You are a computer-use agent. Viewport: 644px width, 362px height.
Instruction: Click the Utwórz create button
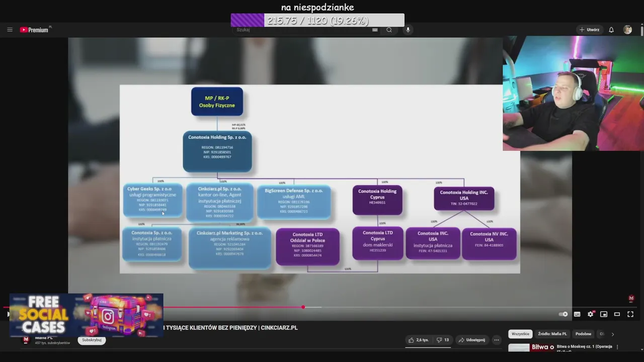[589, 30]
